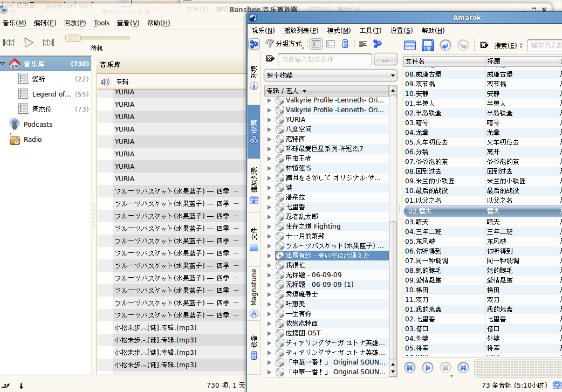The image size is (562, 392).
Task: Click the redo icon in Amarok playlist toolbar
Action: [x=463, y=45]
